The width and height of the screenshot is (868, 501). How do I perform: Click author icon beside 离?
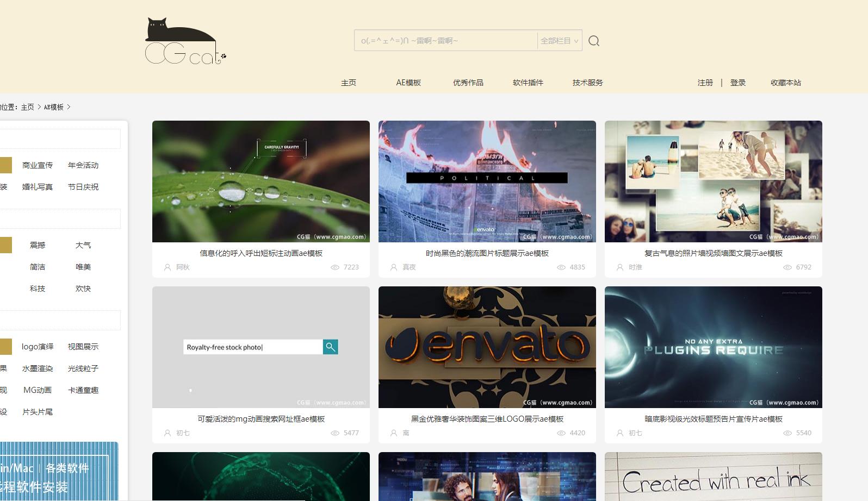[394, 433]
